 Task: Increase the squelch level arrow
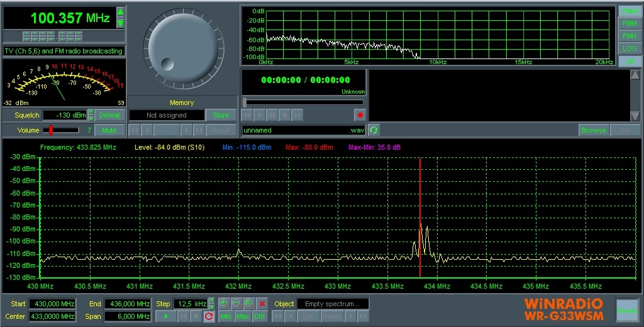(x=91, y=112)
